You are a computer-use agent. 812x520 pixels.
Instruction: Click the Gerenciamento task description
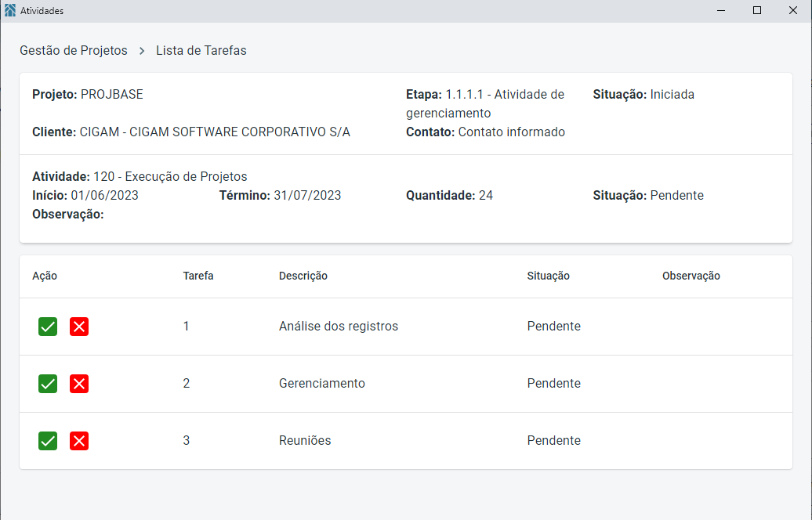pos(322,383)
